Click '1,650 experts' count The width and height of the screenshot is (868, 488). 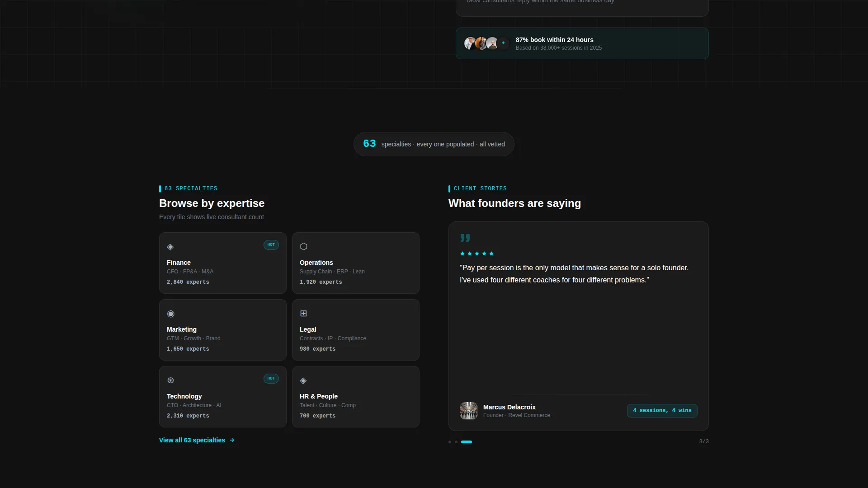188,349
